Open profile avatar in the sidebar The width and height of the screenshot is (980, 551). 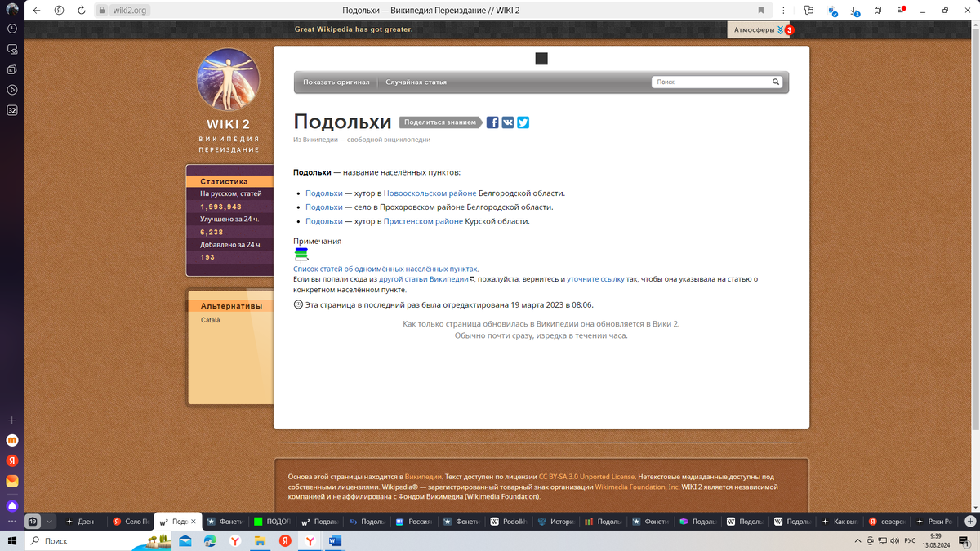tap(12, 8)
